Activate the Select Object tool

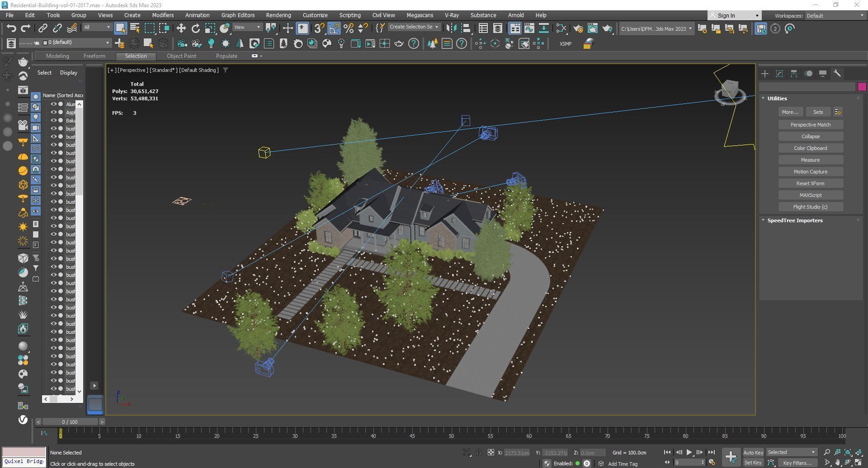pyautogui.click(x=120, y=28)
